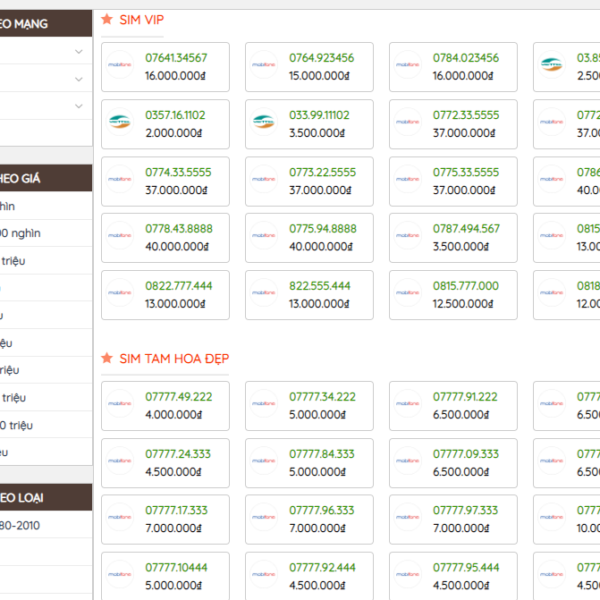Click the Mobifone logo beside 07777.49.222
600x600 pixels.
[120, 405]
